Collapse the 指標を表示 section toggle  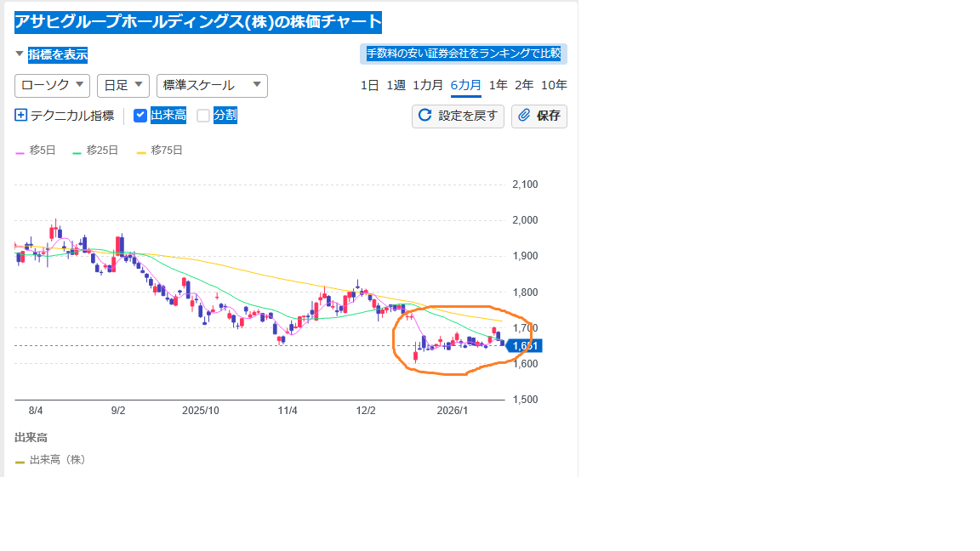(x=19, y=53)
